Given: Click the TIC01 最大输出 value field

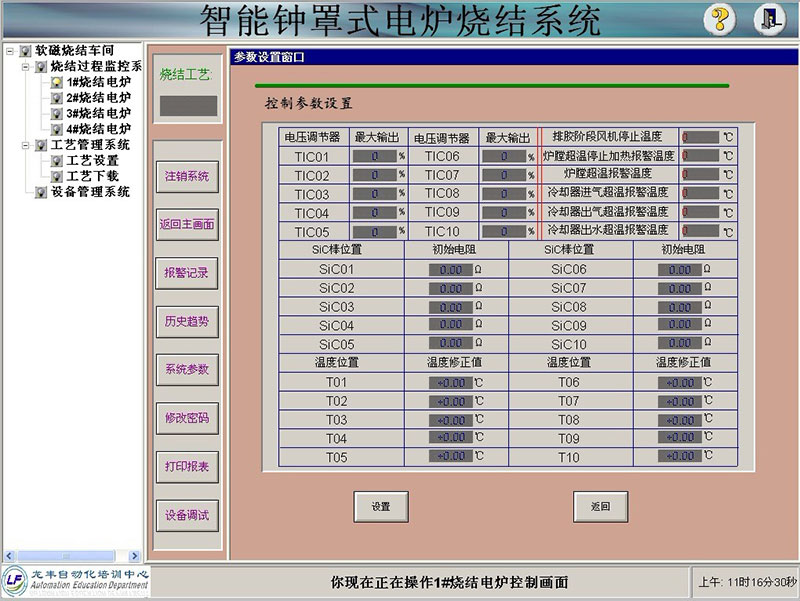Looking at the screenshot, I should (x=375, y=157).
